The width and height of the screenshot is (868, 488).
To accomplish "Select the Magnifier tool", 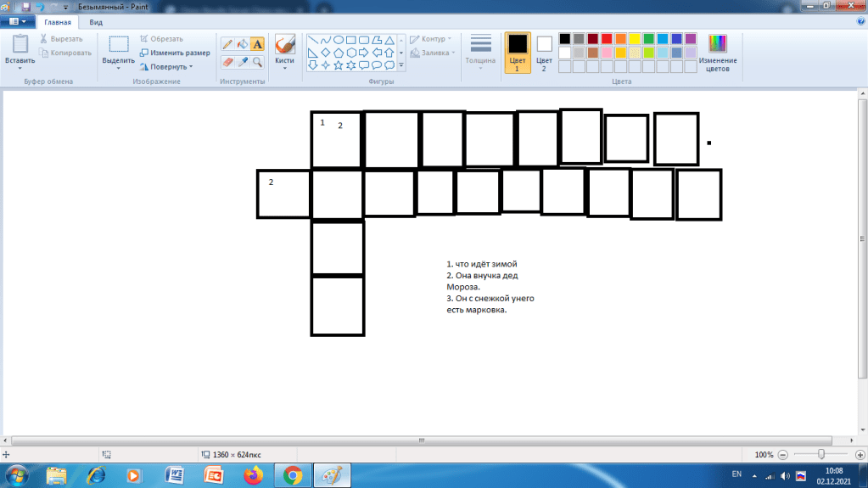I will coord(257,62).
